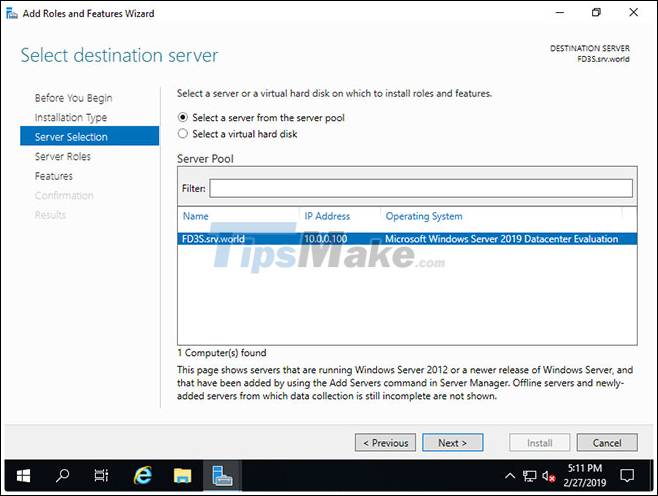The width and height of the screenshot is (658, 496).
Task: Launch Internet Explorer from the taskbar
Action: pyautogui.click(x=143, y=475)
